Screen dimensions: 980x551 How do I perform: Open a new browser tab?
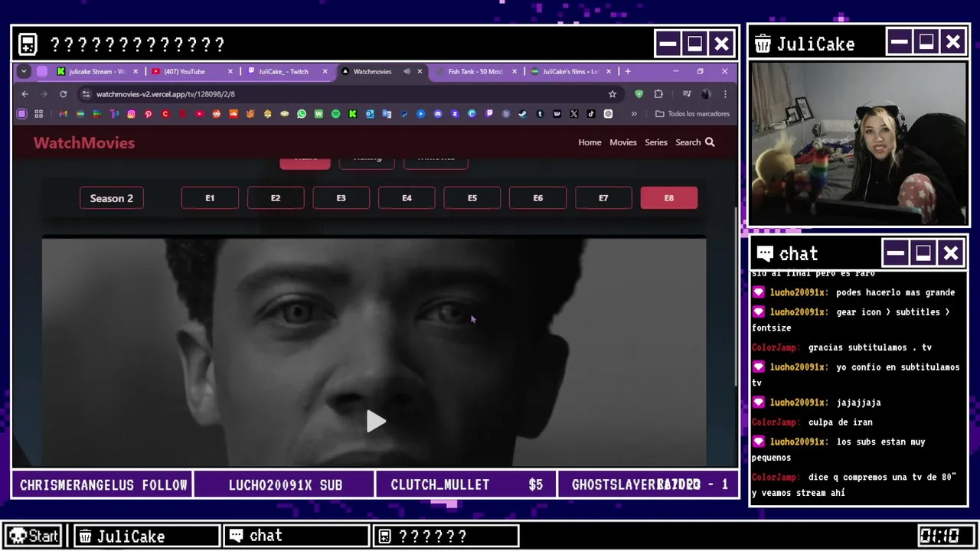coord(628,71)
